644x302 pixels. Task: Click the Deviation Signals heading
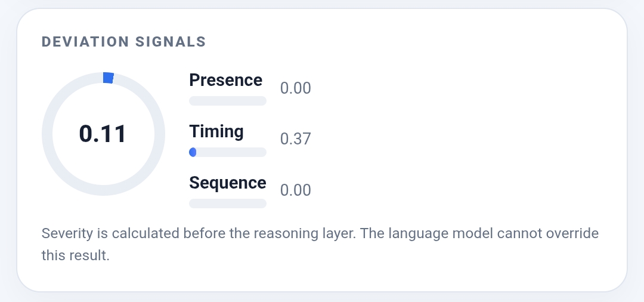(123, 42)
